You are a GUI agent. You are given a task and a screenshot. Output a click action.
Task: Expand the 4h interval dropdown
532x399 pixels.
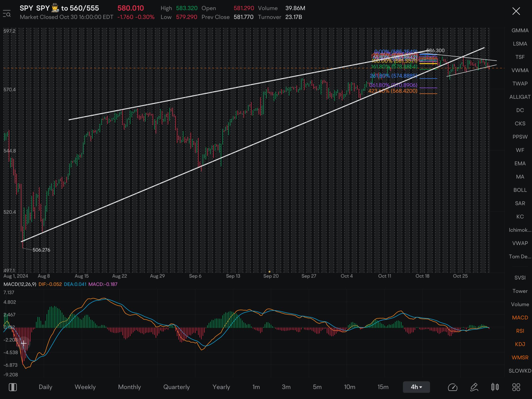tap(416, 387)
